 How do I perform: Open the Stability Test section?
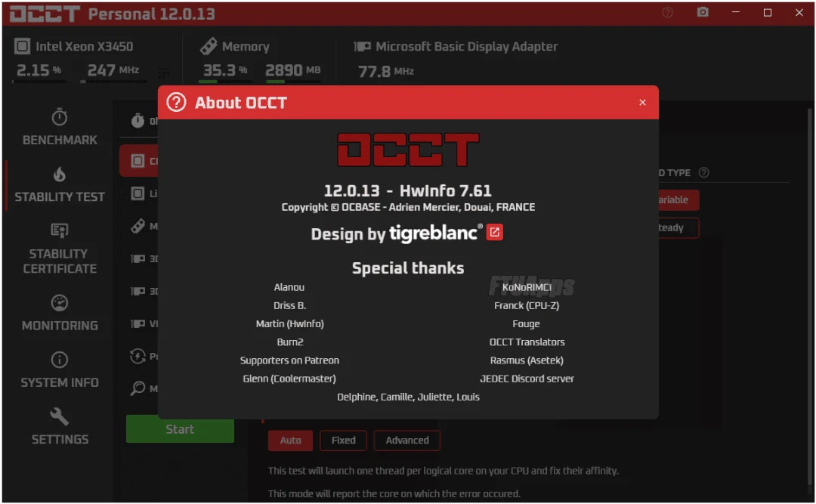60,184
